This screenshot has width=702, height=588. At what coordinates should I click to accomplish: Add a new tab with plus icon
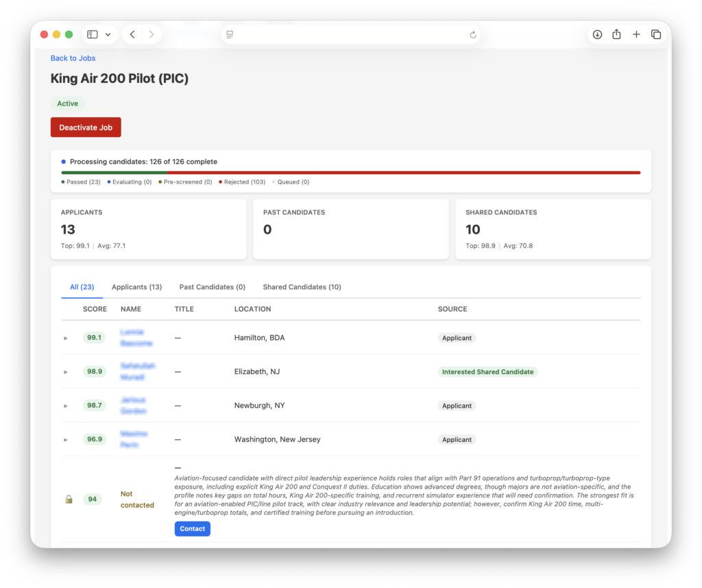tap(636, 34)
